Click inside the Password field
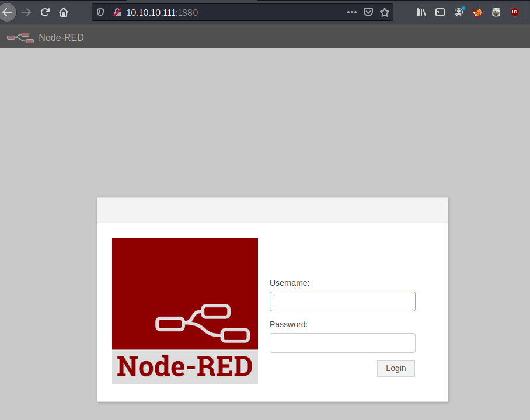The image size is (530, 420). click(342, 342)
